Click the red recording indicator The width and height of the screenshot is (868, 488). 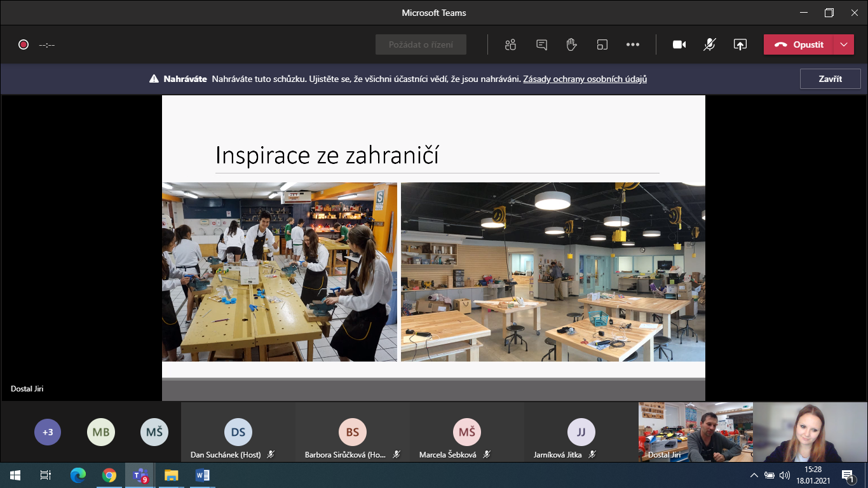click(x=24, y=44)
